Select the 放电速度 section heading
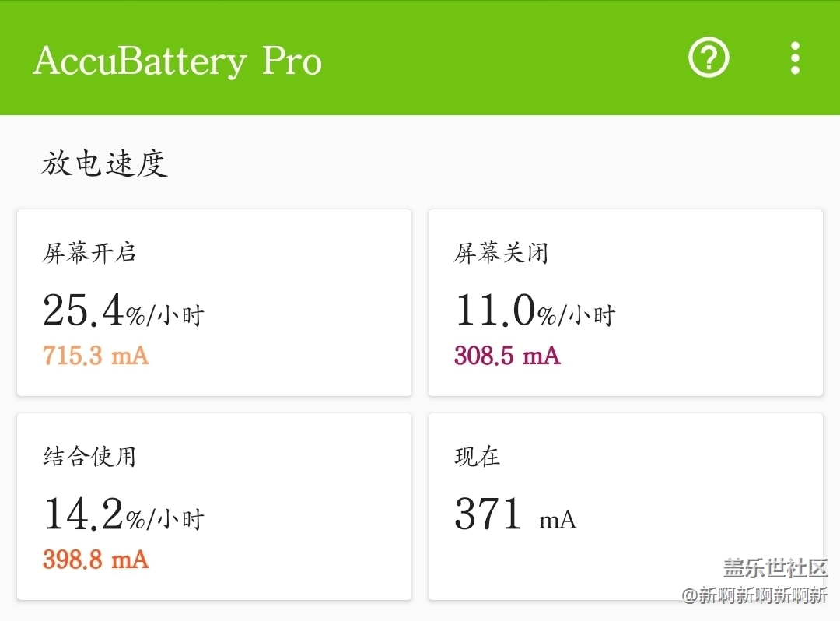Screen dimensions: 840x621 pos(105,163)
